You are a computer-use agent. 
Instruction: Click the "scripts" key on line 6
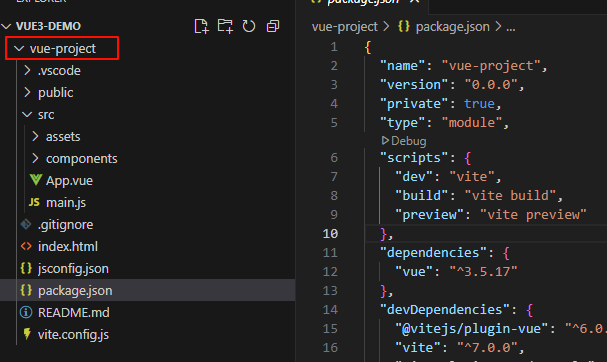tap(414, 158)
